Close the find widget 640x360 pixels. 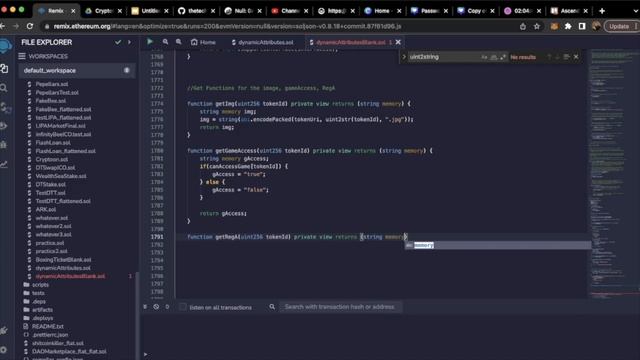[x=576, y=57]
